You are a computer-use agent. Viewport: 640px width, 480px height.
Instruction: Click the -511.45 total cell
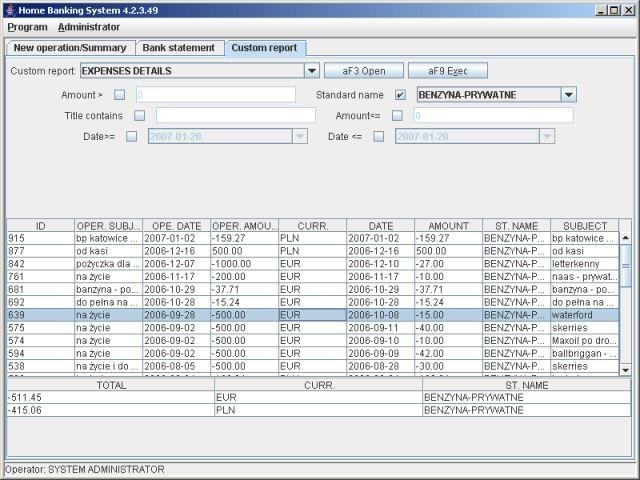coord(111,397)
